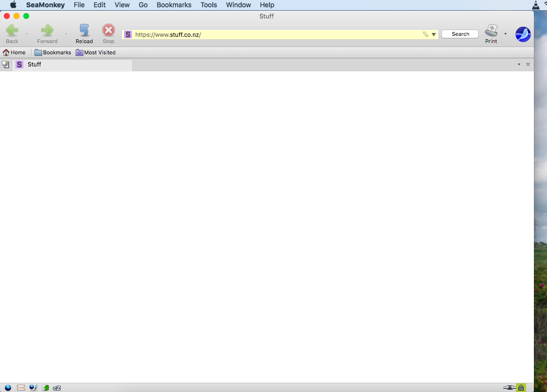Screen dimensions: 547x392
Task: Open ChatZilla from the status bar
Action: pos(57,388)
